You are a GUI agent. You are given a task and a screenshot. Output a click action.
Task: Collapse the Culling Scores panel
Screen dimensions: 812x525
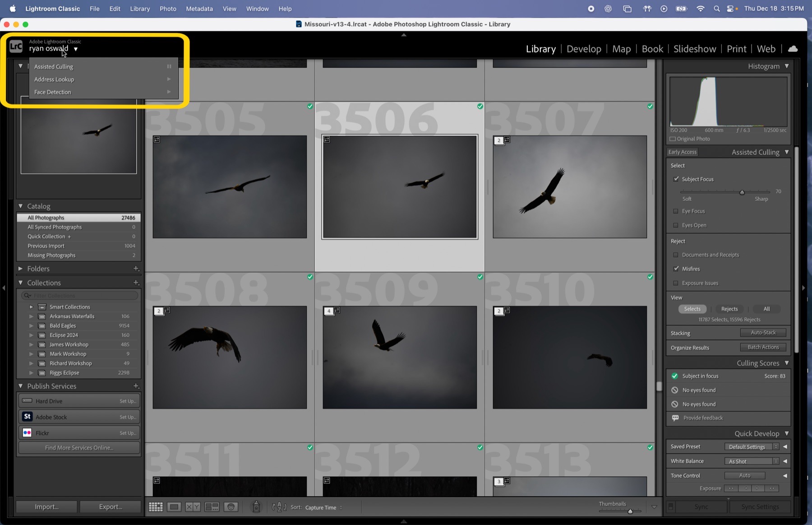(x=787, y=362)
